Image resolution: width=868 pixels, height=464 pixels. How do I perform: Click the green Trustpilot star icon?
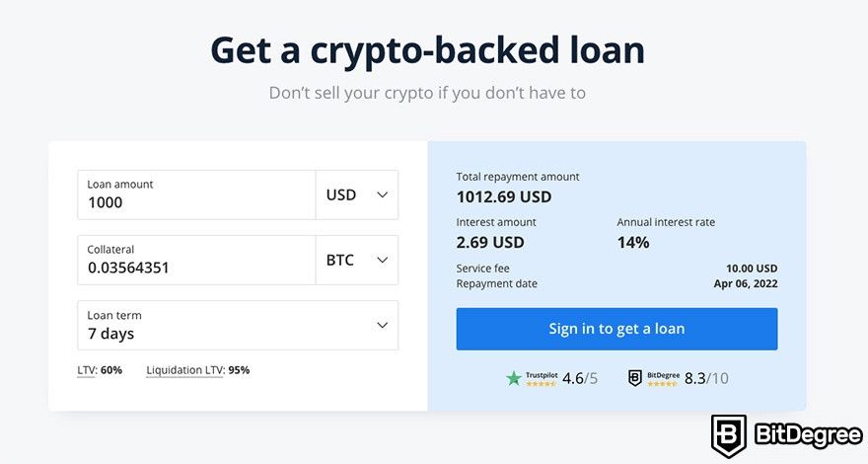tap(514, 378)
